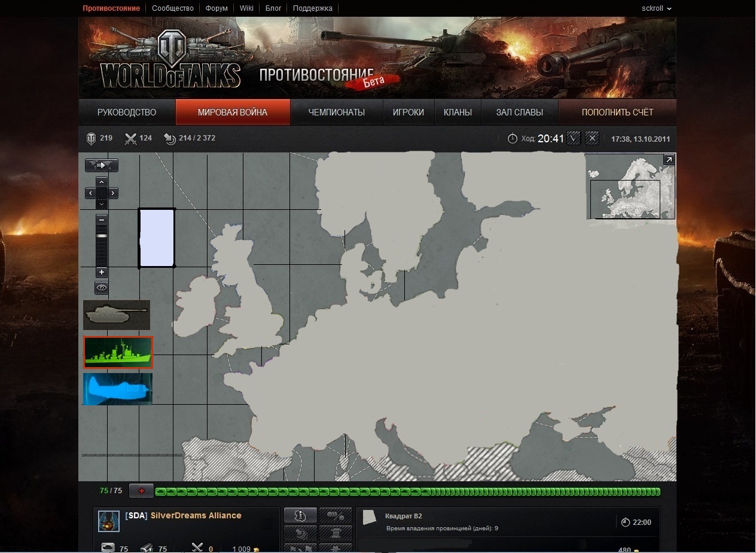Select the highlighted white map square
Viewport: 756px width, 553px height.
157,237
